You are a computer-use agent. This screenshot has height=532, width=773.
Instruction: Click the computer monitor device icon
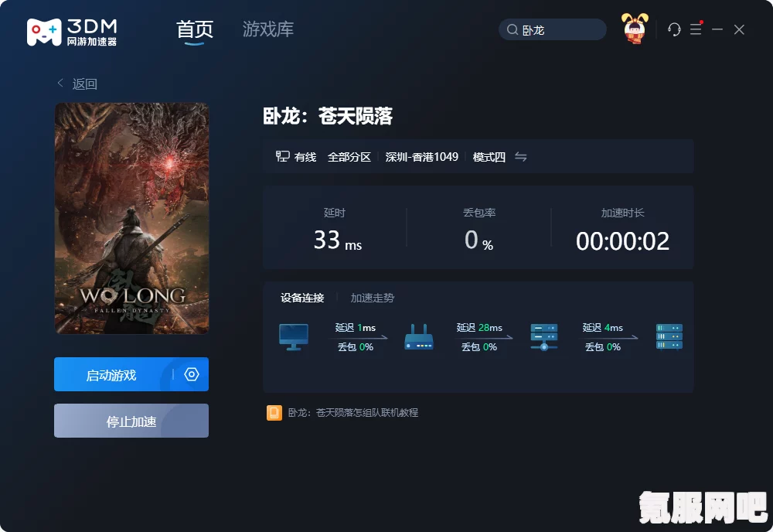tap(294, 337)
